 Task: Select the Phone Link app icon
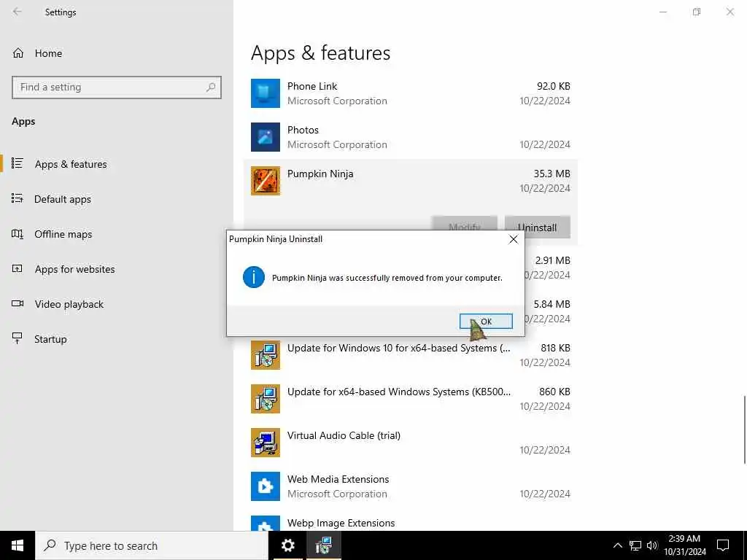(266, 93)
